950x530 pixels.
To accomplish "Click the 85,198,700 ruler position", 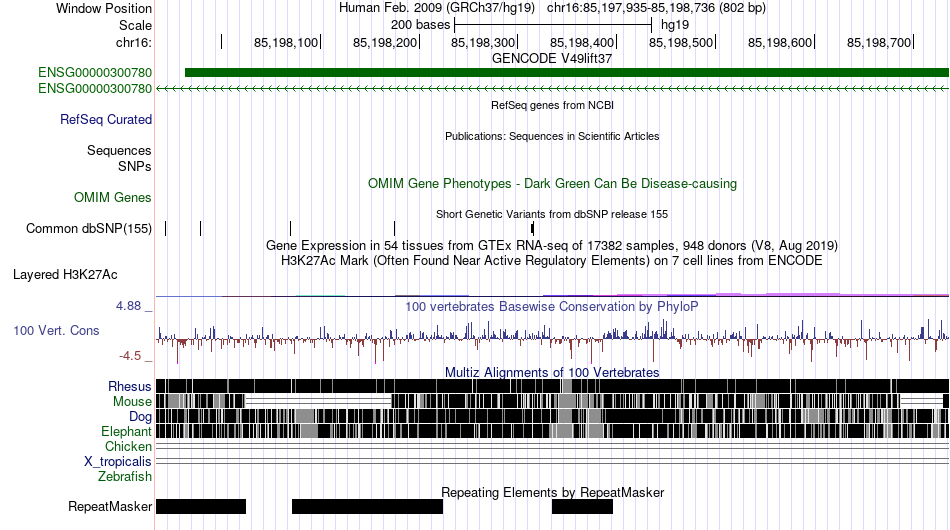I will click(x=879, y=42).
